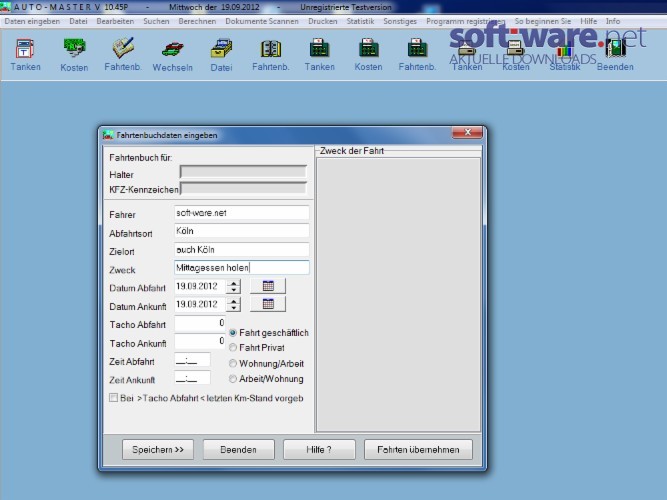Close the Fahrtenbuchdaten eingeben dialog

click(467, 133)
